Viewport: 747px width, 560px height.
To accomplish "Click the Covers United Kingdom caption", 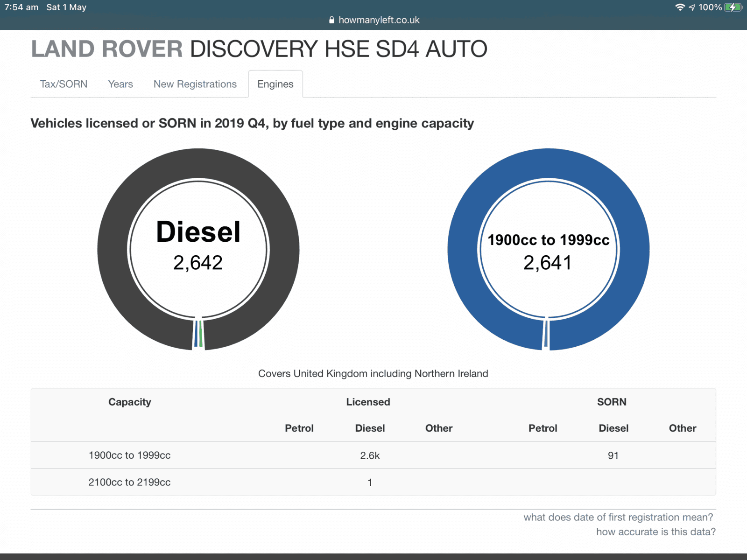I will 373,373.
